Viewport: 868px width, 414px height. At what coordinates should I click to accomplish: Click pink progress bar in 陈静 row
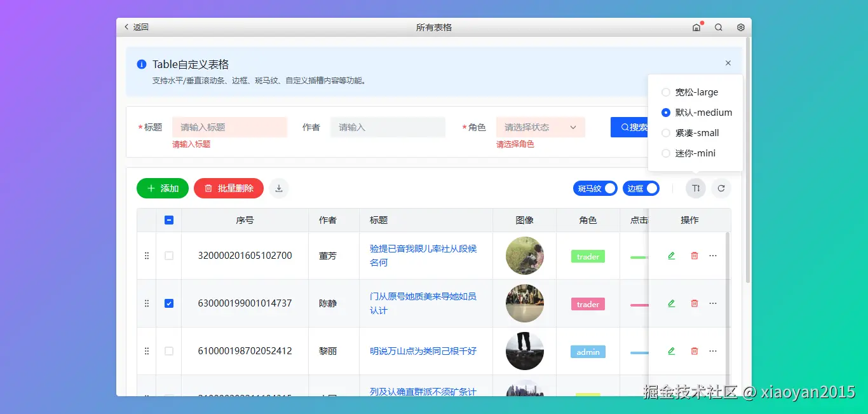(639, 305)
